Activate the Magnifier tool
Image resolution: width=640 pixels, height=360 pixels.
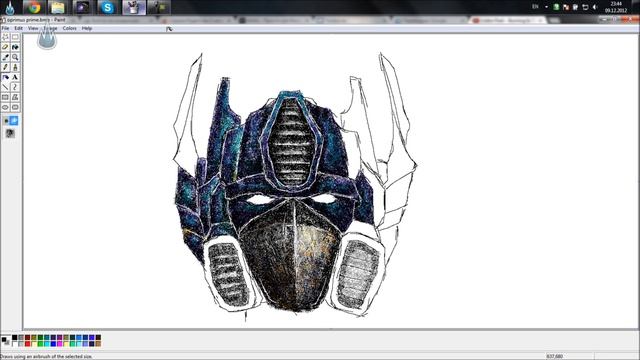(x=15, y=57)
